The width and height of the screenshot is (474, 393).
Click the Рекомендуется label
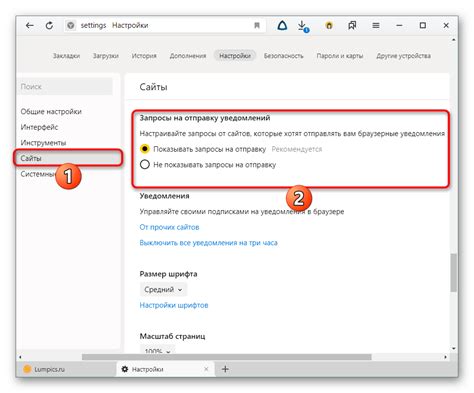pyautogui.click(x=297, y=149)
